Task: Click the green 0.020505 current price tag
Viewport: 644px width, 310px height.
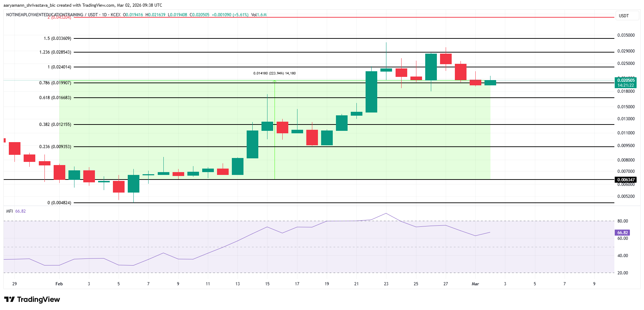Action: click(x=626, y=80)
